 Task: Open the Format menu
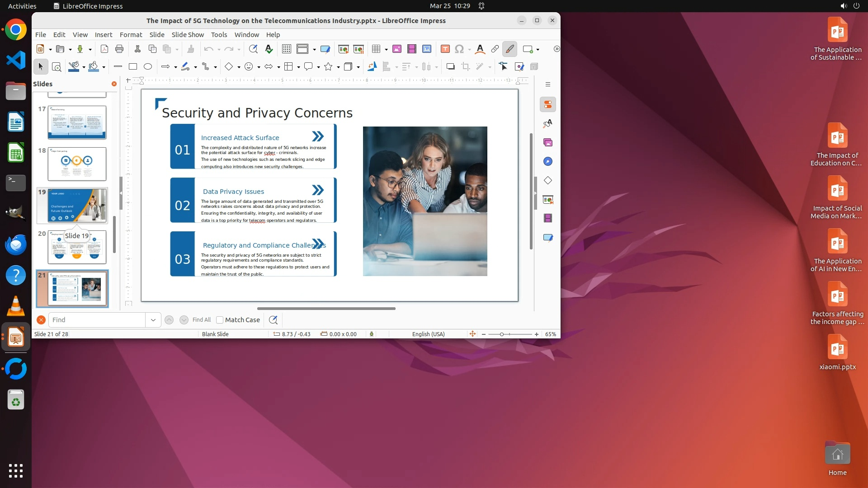pyautogui.click(x=131, y=34)
